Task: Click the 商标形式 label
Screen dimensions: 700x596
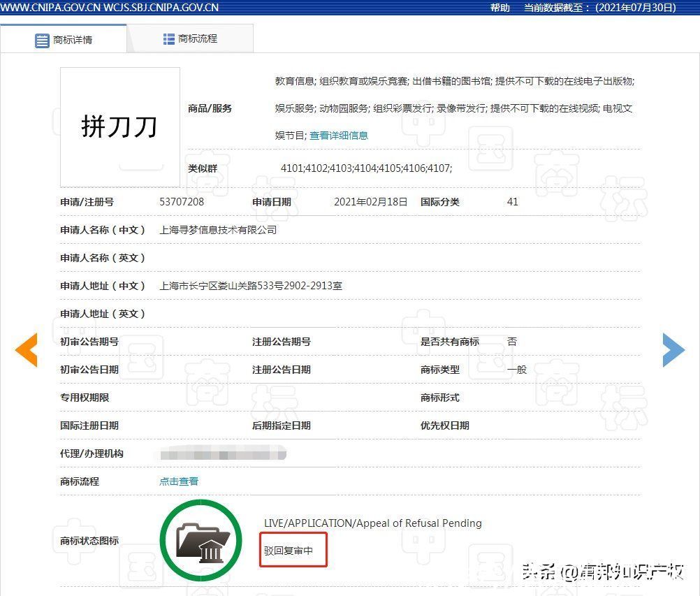Action: 439,398
